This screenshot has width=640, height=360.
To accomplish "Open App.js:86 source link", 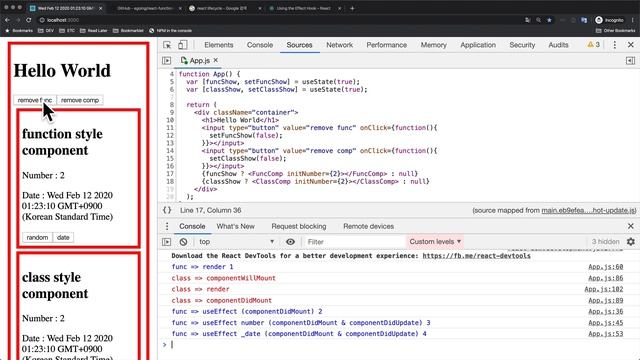I will pyautogui.click(x=605, y=278).
